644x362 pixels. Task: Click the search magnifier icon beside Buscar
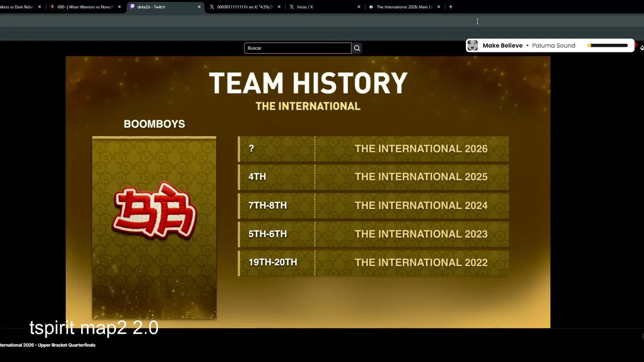pos(357,48)
